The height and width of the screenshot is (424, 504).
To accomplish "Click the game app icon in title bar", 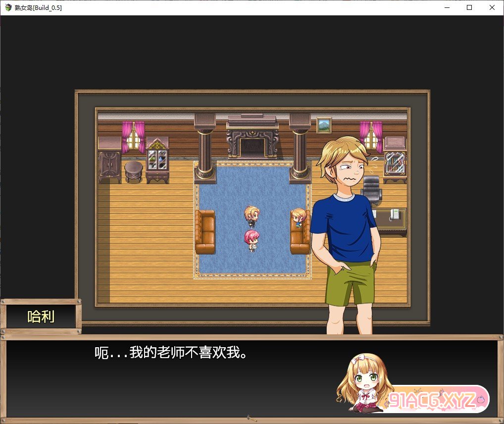I will click(8, 8).
